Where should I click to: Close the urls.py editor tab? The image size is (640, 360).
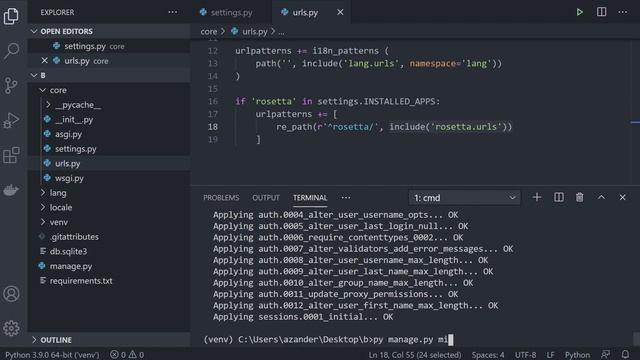pos(340,12)
